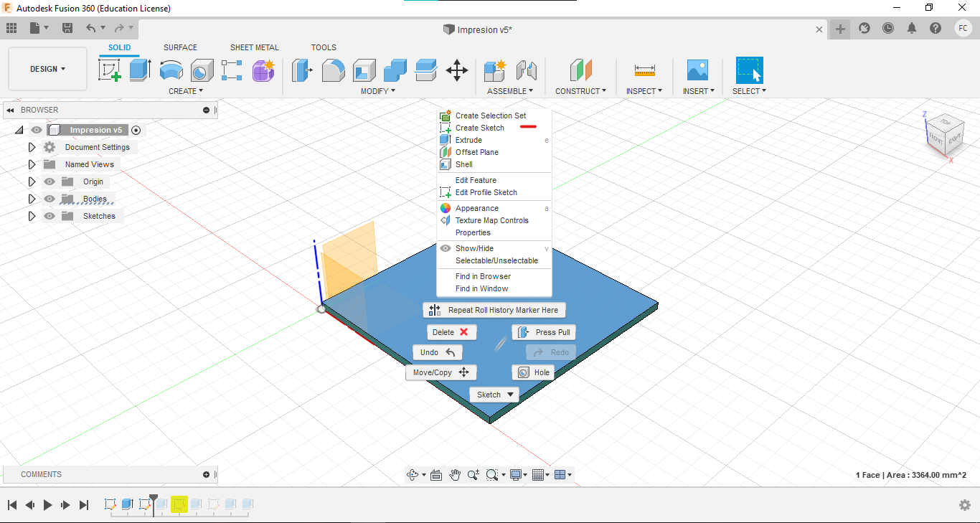Click the New Component icon in Assemble
The image size is (980, 523).
495,70
